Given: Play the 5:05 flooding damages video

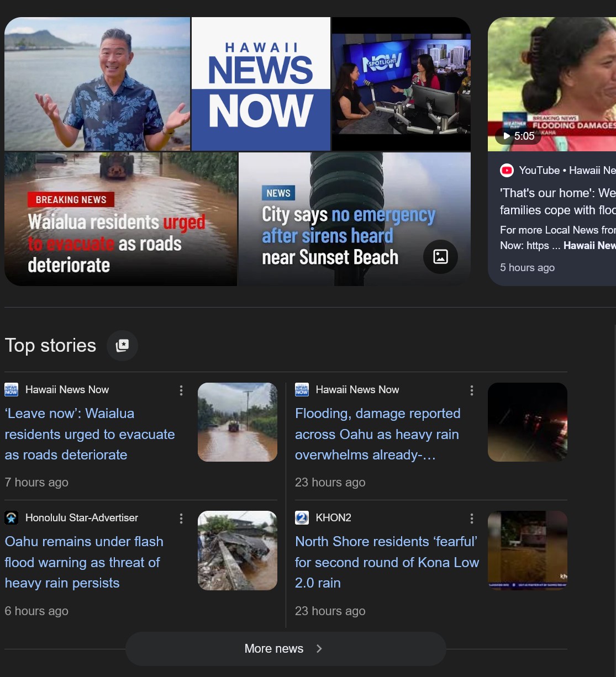Looking at the screenshot, I should [518, 136].
